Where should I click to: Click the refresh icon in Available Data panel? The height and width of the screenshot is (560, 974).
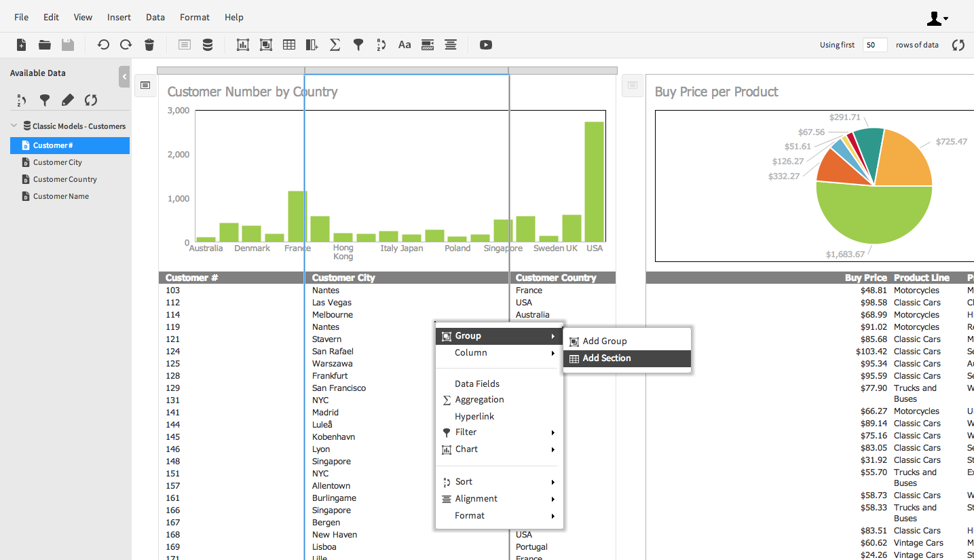(91, 100)
